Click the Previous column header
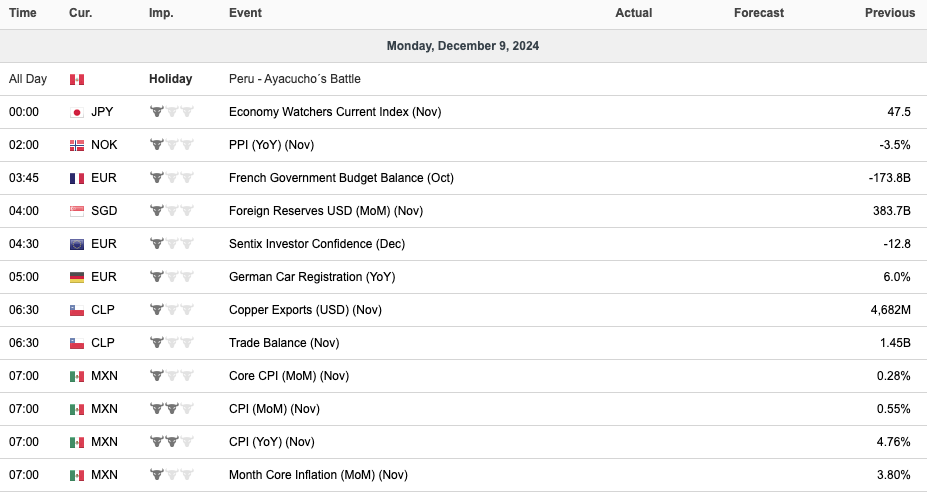 click(x=889, y=13)
